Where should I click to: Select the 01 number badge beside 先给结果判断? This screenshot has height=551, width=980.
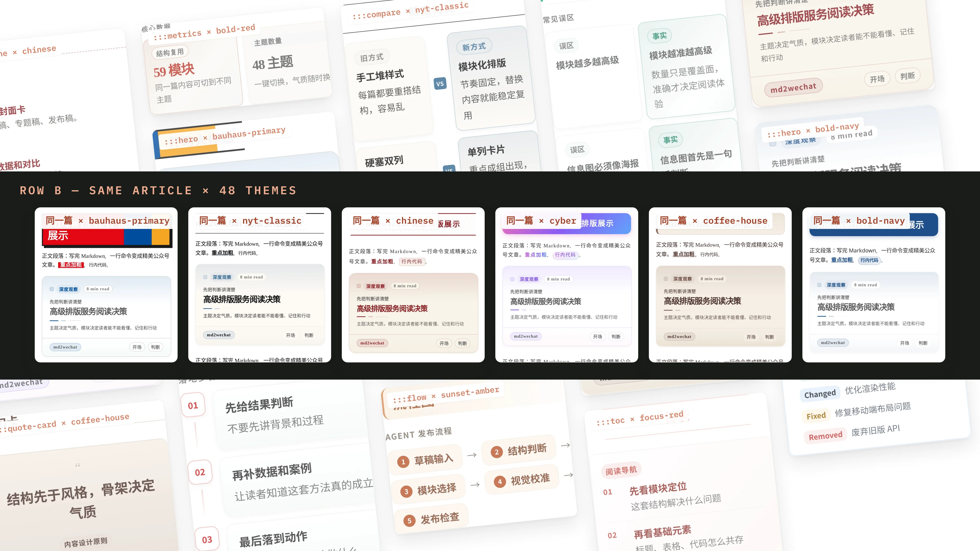click(x=193, y=405)
